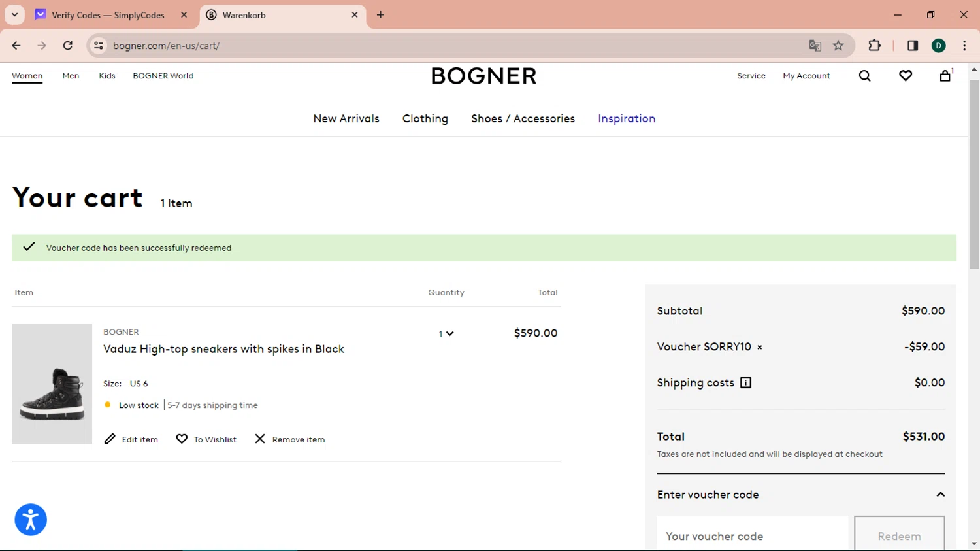The image size is (980, 551).
Task: Select the Kids category
Action: 107,76
